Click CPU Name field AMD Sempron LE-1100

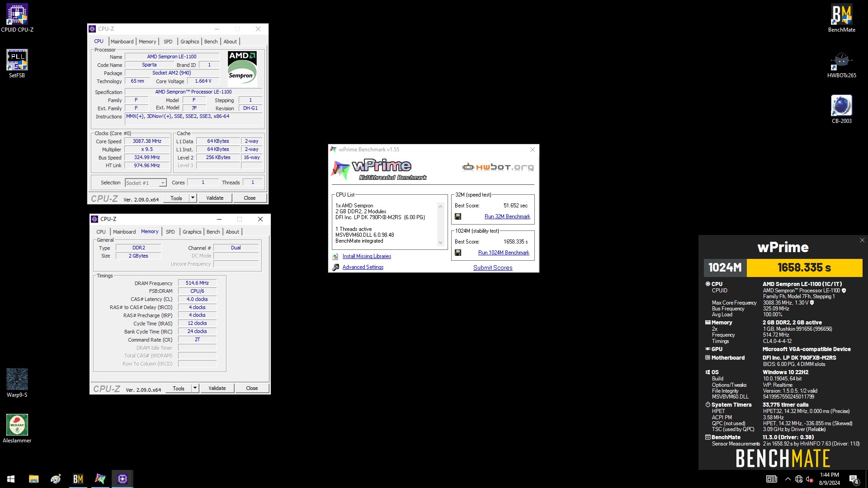tap(172, 56)
